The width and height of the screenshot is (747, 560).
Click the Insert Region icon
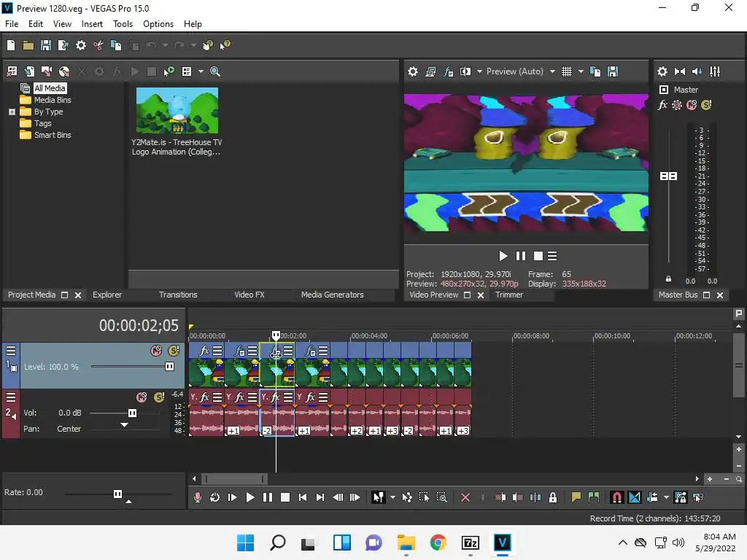pyautogui.click(x=594, y=497)
